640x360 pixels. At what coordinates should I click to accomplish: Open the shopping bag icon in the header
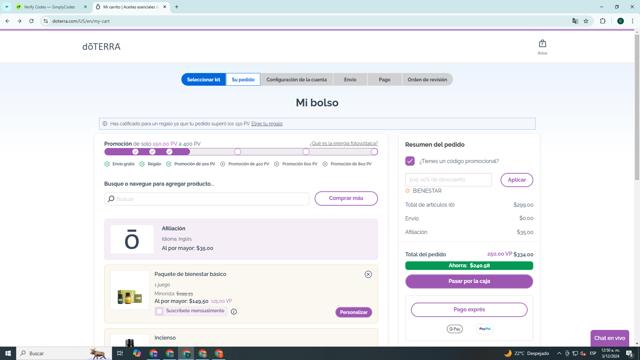(x=542, y=44)
